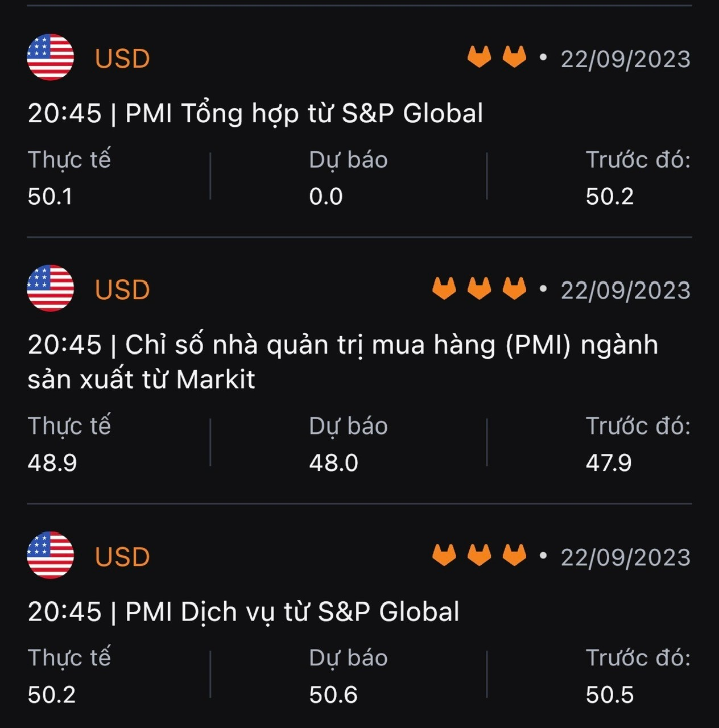The height and width of the screenshot is (728, 719).
Task: Tap the US flag beside the composite PMI event
Action: point(51,57)
